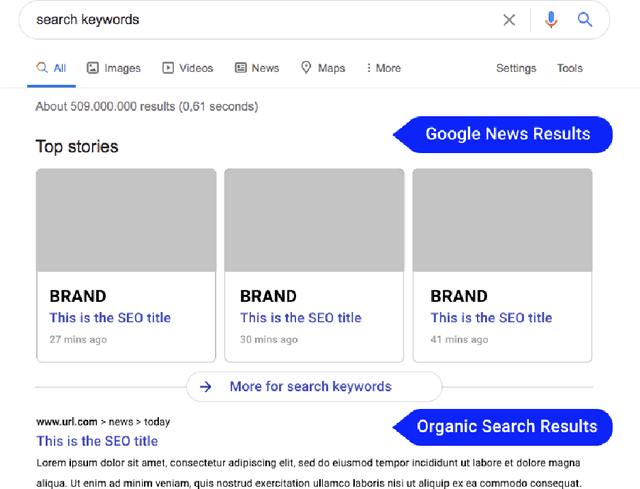Click BRAND in the 27 mins ago card
The width and height of the screenshot is (640, 489).
pyautogui.click(x=78, y=296)
